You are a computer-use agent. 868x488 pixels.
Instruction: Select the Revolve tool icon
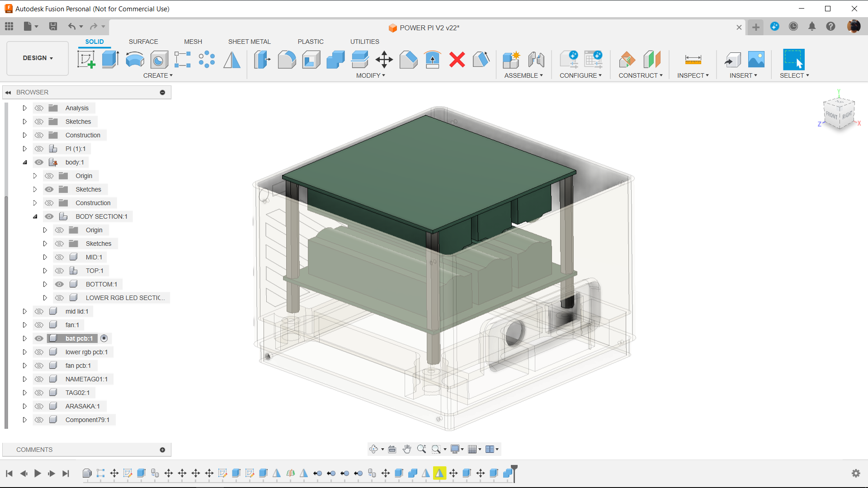coord(135,59)
